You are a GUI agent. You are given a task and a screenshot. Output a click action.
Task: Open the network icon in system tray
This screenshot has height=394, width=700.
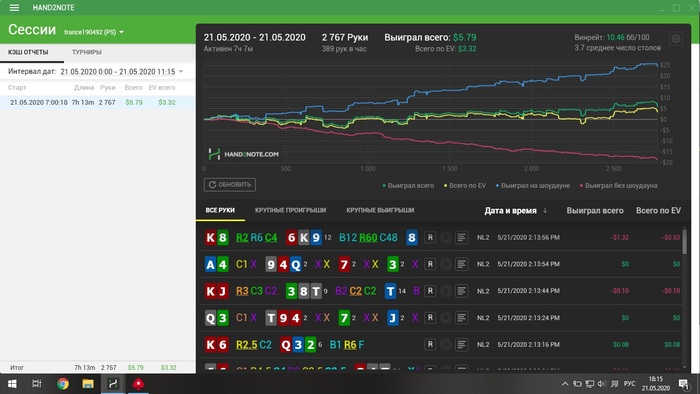click(590, 384)
